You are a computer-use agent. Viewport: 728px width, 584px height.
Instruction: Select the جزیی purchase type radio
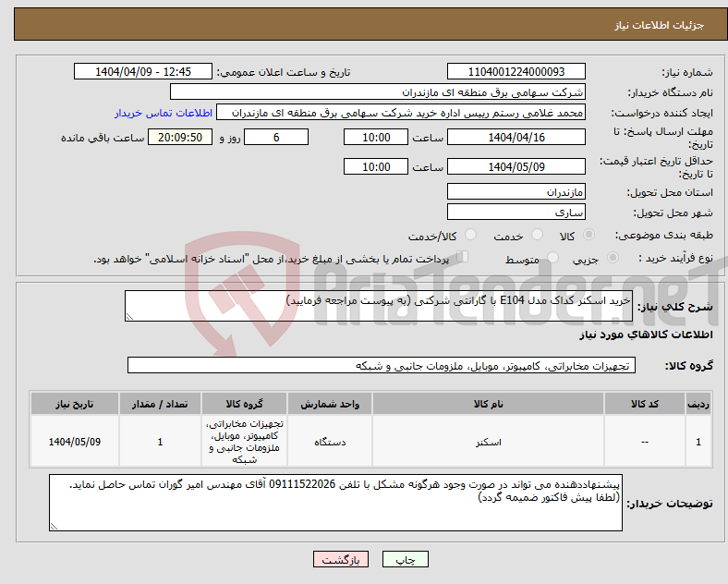(613, 257)
